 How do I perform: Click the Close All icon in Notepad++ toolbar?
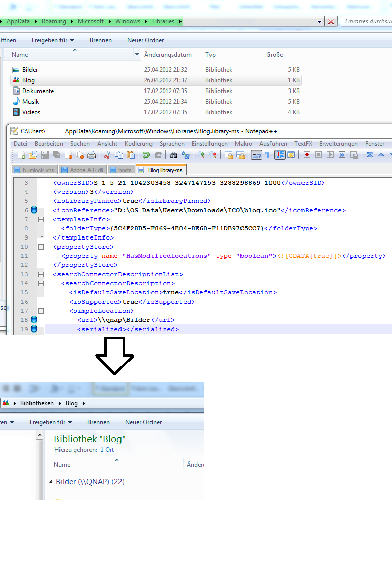(x=80, y=155)
